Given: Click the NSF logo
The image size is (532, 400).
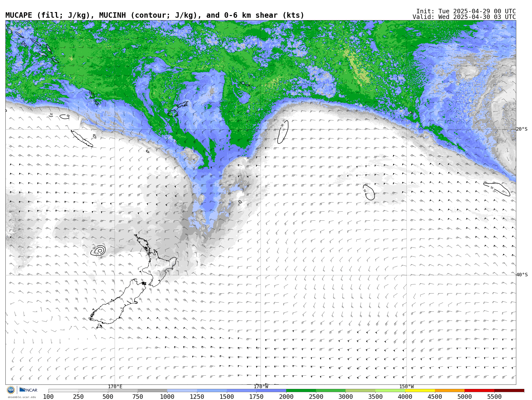Looking at the screenshot, I should (x=11, y=390).
